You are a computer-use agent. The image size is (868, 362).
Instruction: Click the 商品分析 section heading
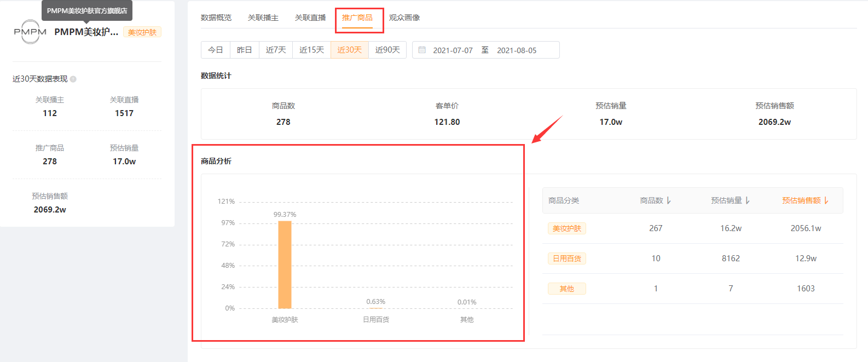(x=216, y=161)
